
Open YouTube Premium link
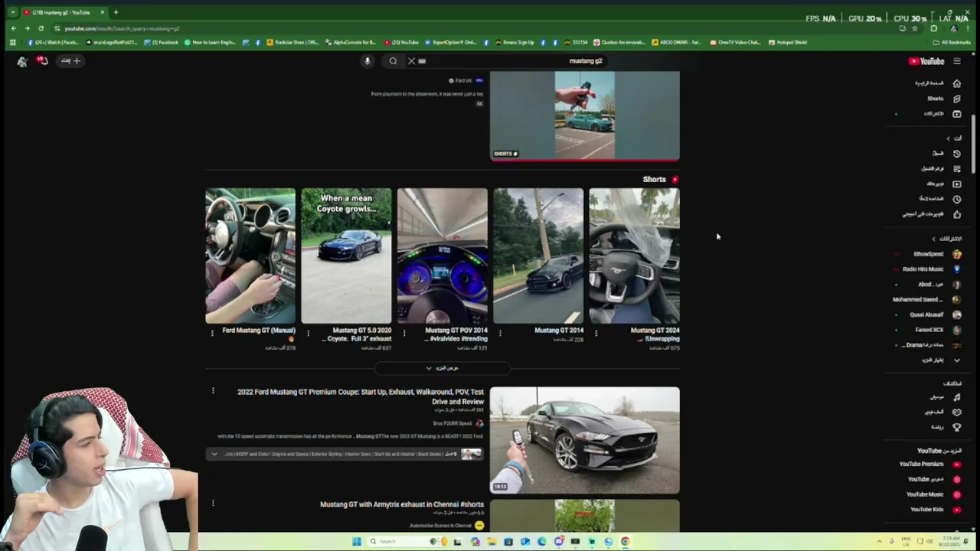click(929, 465)
